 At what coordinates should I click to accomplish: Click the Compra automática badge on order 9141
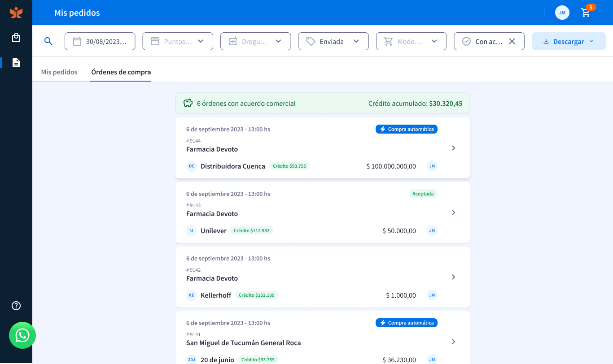[407, 323]
